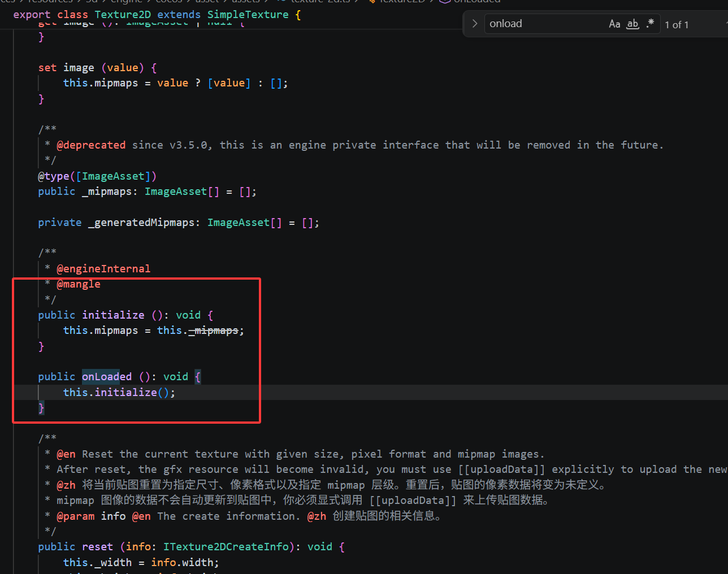The height and width of the screenshot is (574, 728).
Task: Expand the Toggle Replace chevron in find widget
Action: click(475, 24)
